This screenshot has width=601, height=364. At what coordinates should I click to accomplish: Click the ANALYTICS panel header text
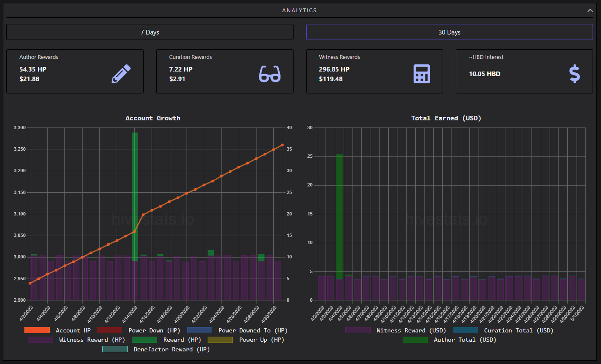[x=299, y=11]
